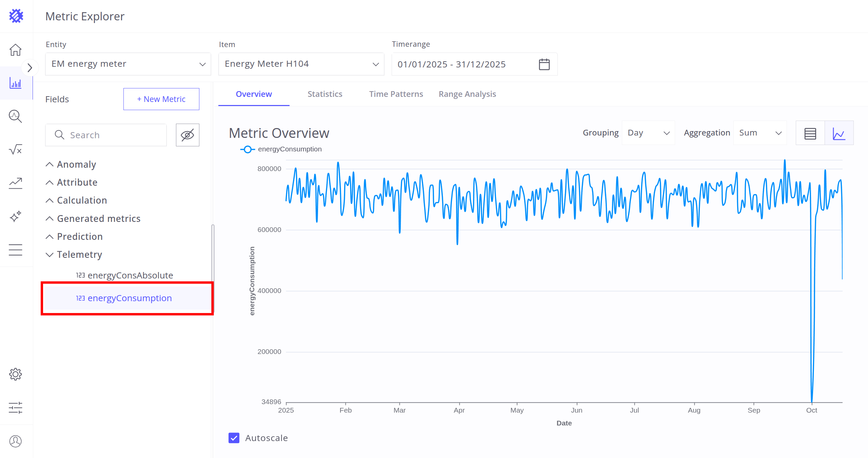Open the settings gear icon
The image size is (868, 458).
point(16,374)
